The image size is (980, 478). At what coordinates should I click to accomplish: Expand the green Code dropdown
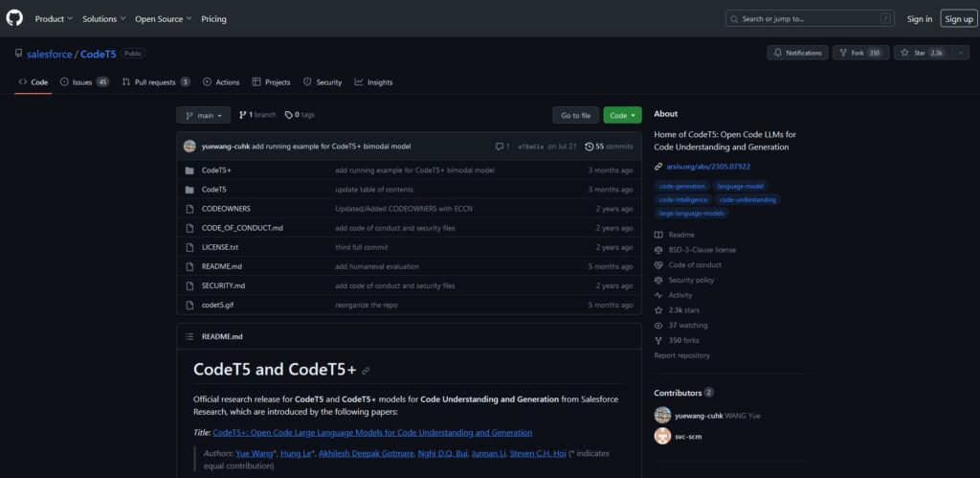622,115
